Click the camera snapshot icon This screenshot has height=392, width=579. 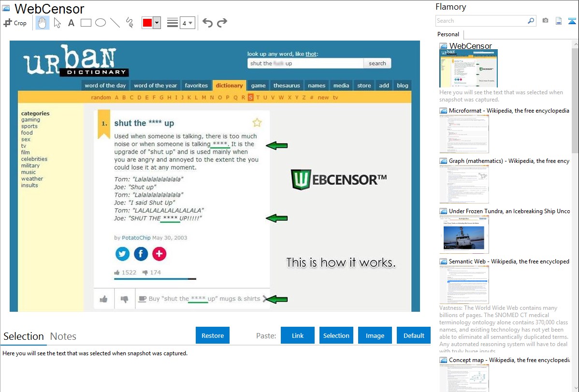tap(545, 21)
